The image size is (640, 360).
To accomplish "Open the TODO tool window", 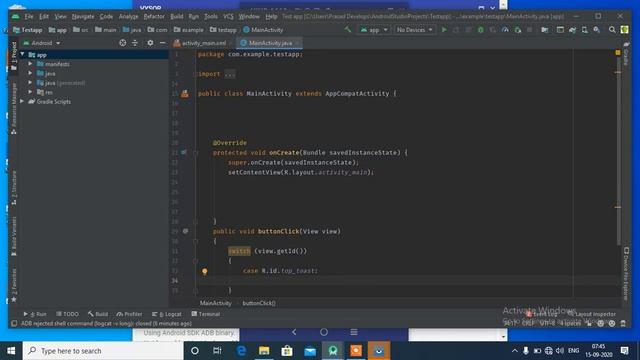I will (x=67, y=314).
